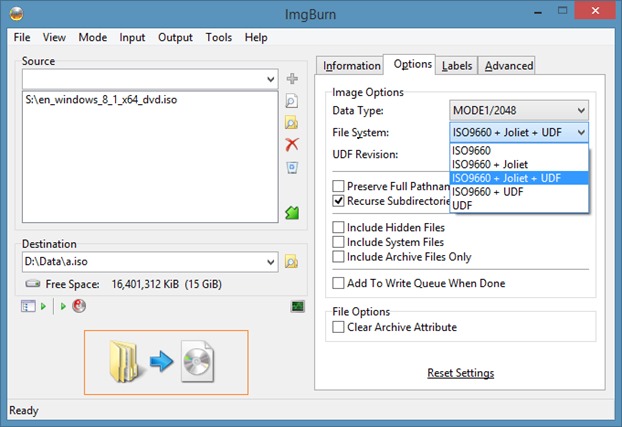Click the calculate image size icon
This screenshot has width=622, height=427.
tap(28, 306)
